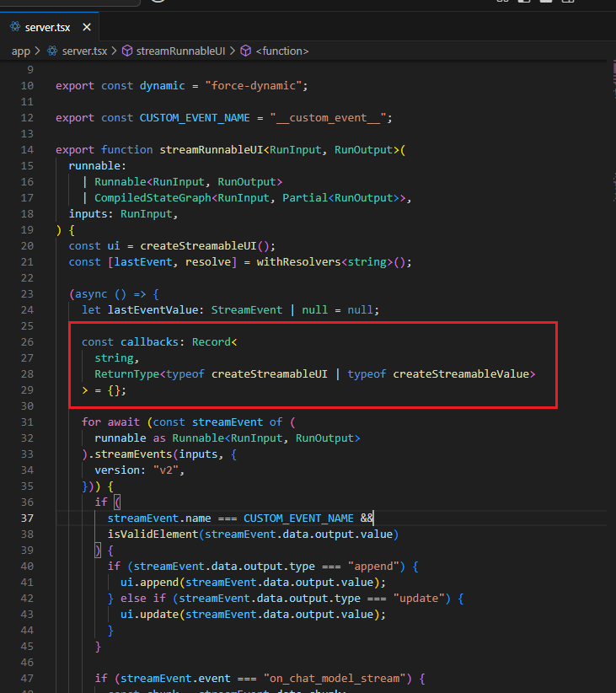Click lastEventValue variable on line 24

[x=153, y=310]
